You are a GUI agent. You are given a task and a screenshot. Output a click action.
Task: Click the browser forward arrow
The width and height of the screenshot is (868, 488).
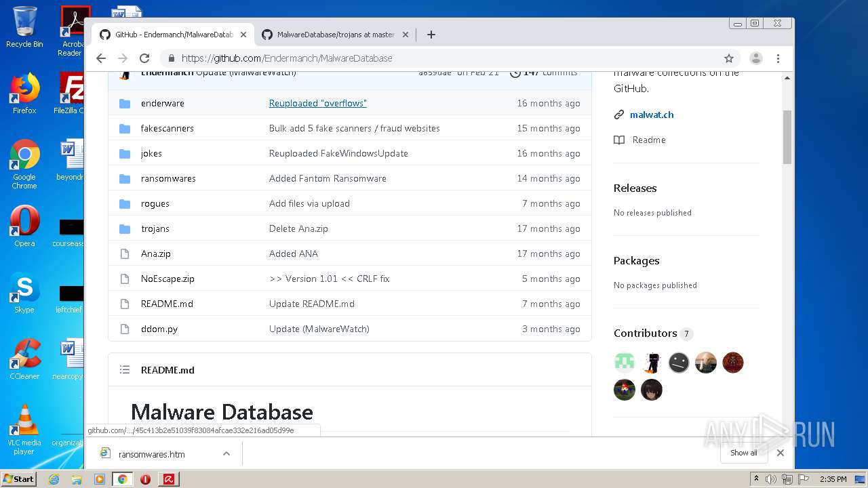123,58
